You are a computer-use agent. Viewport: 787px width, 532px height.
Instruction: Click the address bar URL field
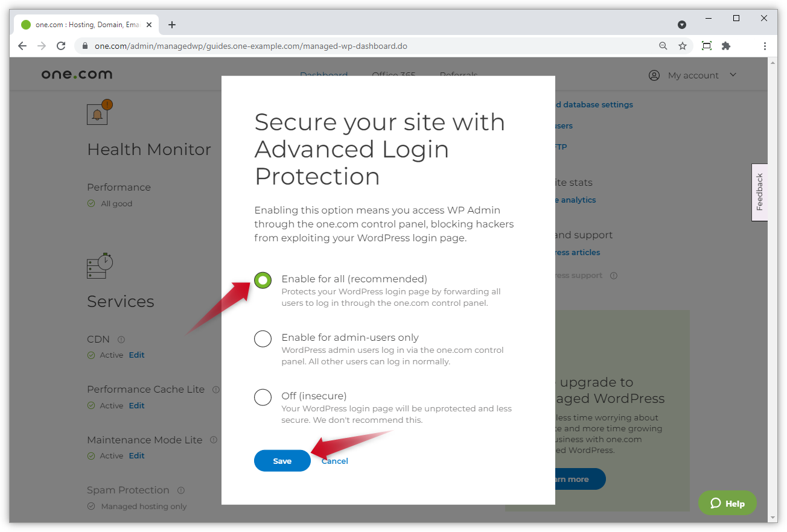(362, 46)
